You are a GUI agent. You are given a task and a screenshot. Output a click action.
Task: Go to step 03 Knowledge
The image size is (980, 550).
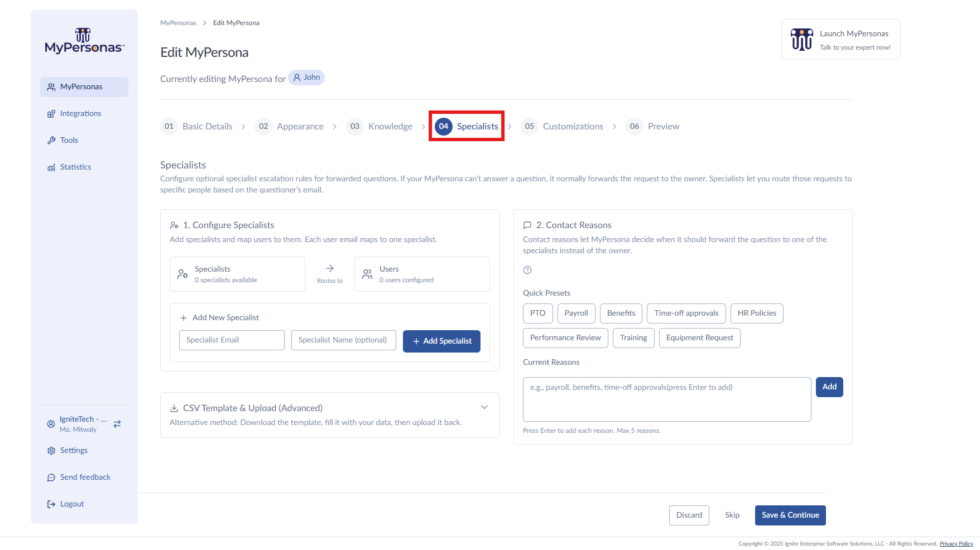[x=379, y=127]
